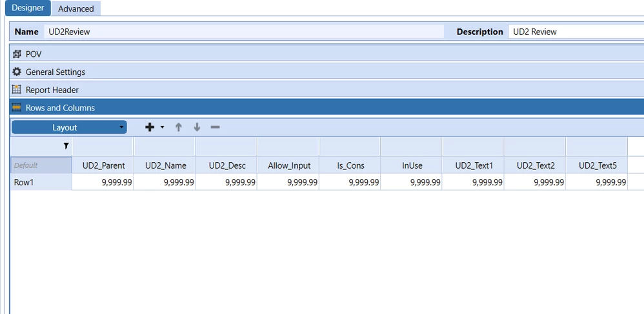
Task: Click the POV cube icon
Action: click(x=17, y=54)
